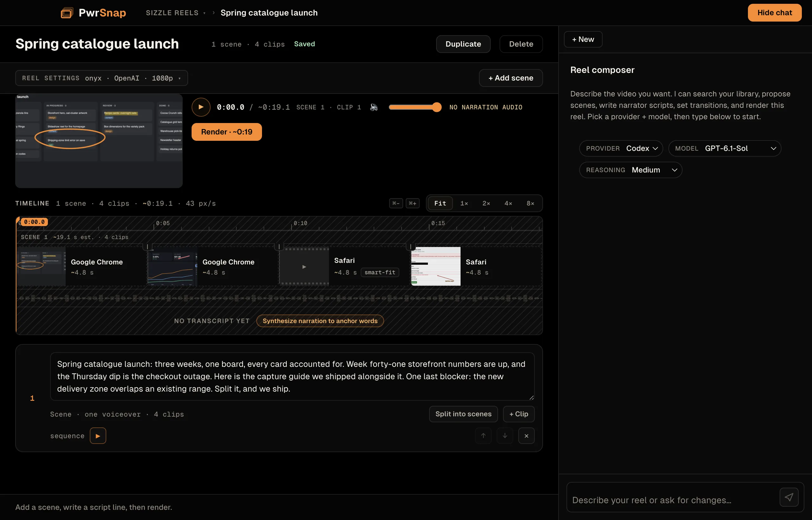Image resolution: width=812 pixels, height=520 pixels.
Task: Click the 0:00.0 playhead marker
Action: pyautogui.click(x=34, y=222)
